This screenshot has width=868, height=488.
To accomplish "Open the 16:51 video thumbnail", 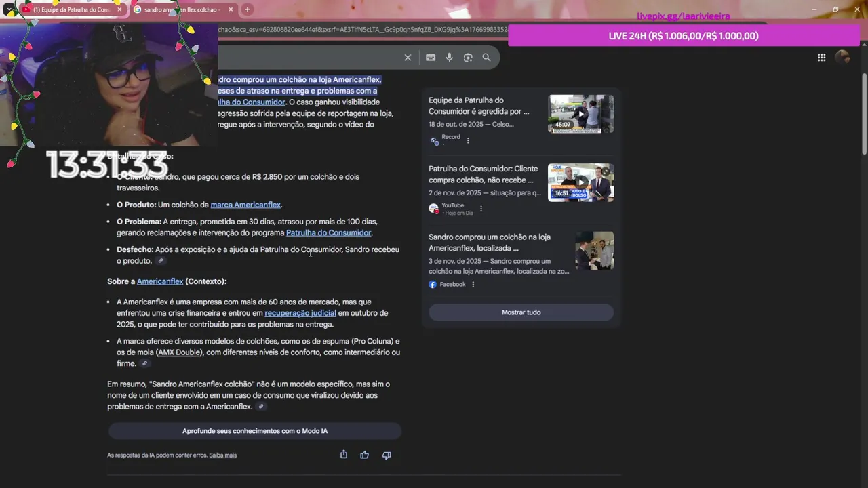I will [580, 182].
